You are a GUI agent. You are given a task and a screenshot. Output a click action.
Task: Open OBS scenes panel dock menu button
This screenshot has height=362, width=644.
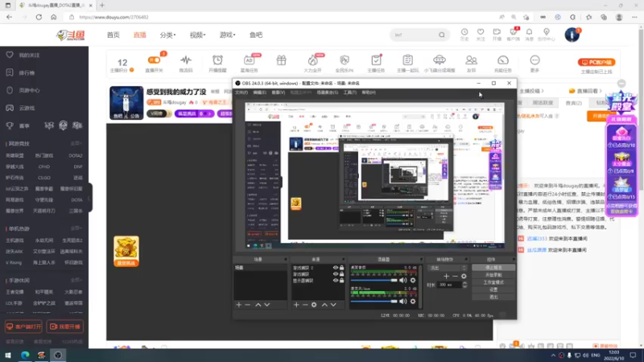[286, 259]
